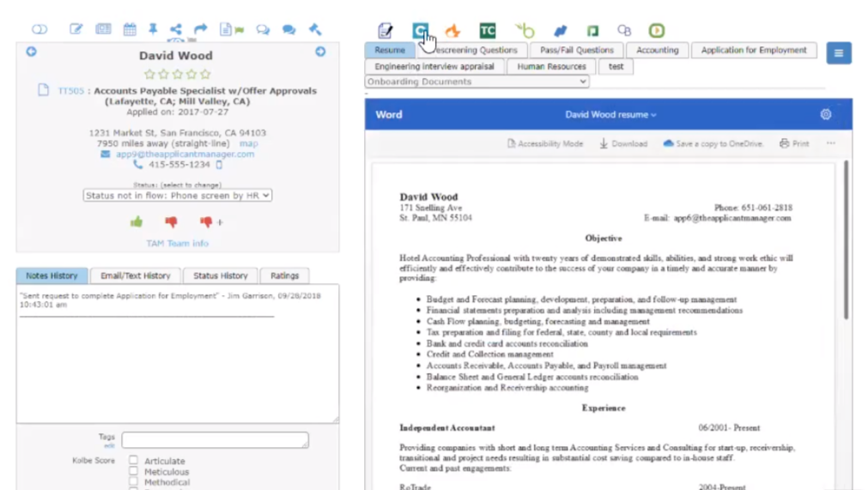The width and height of the screenshot is (868, 490).
Task: Click the gavel icon in the toolbar
Action: [x=315, y=29]
